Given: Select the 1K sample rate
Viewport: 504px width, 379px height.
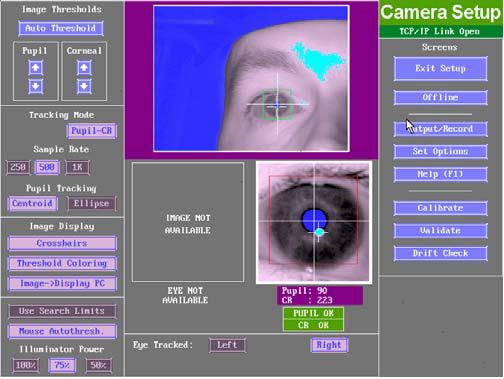Looking at the screenshot, I should pos(77,167).
